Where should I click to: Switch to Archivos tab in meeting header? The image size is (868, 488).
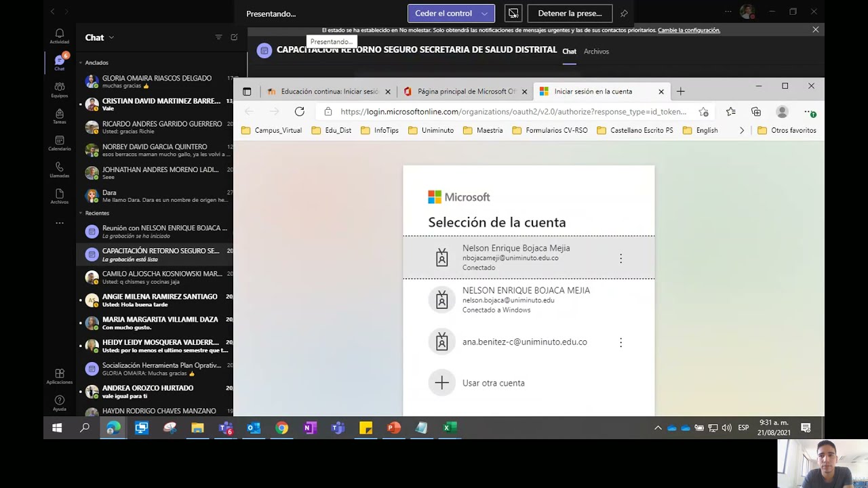pos(596,52)
